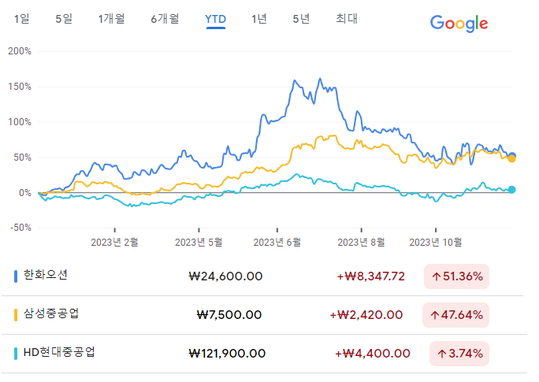This screenshot has height=382, width=539.
Task: Click the 2023년 6월 axis label
Action: (x=277, y=242)
